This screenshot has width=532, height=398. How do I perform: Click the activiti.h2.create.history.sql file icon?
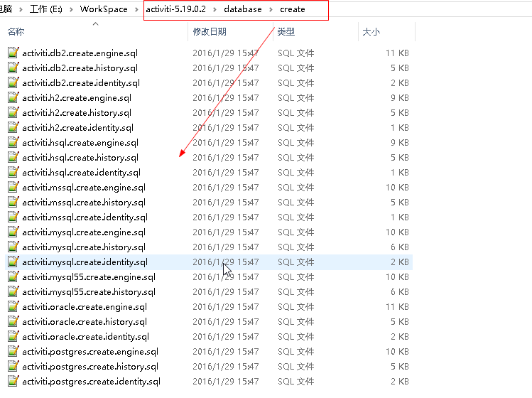click(x=13, y=112)
